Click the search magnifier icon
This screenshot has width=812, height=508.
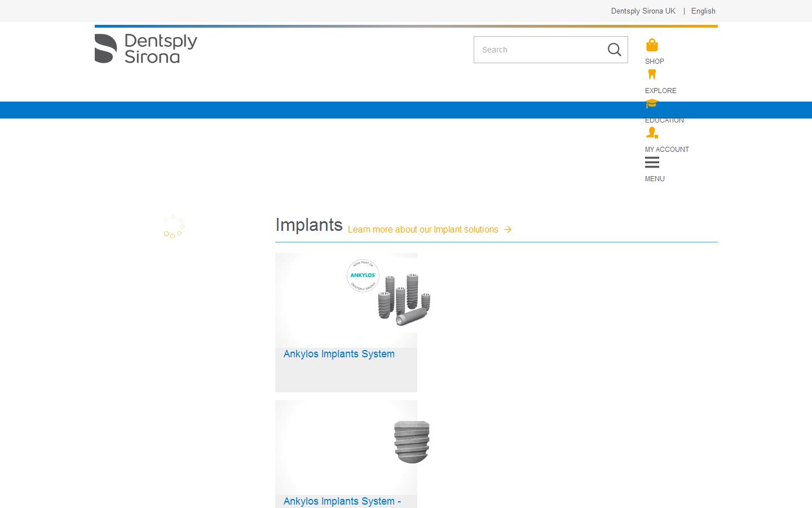615,50
